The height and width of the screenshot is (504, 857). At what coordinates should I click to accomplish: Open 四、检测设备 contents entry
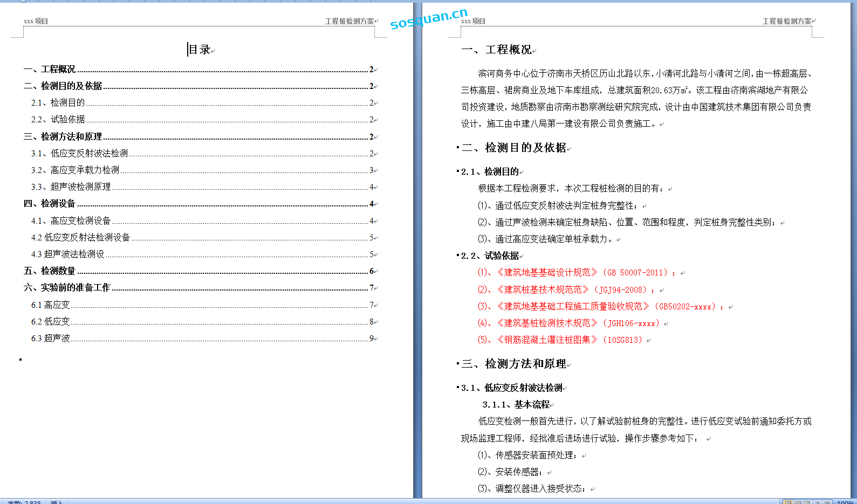click(50, 203)
